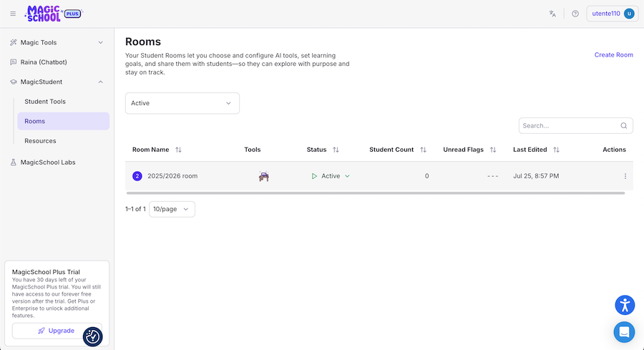Open the cookie preferences round badge
Image resolution: width=644 pixels, height=350 pixels.
93,337
